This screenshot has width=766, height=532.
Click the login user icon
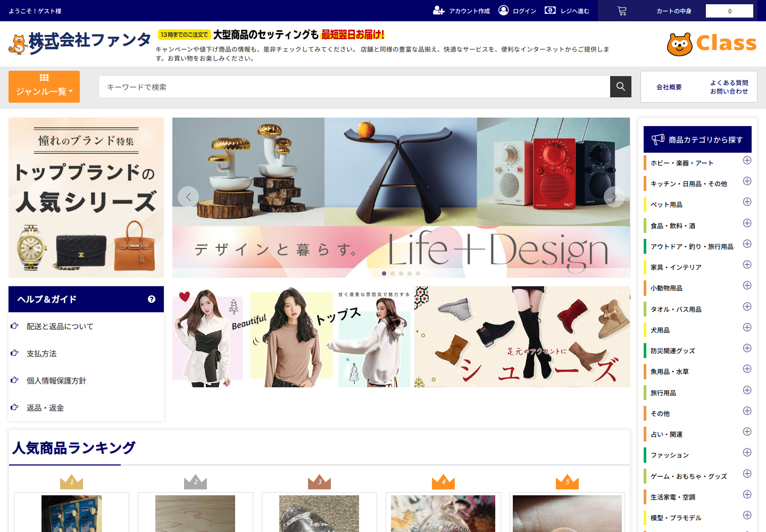tap(503, 10)
